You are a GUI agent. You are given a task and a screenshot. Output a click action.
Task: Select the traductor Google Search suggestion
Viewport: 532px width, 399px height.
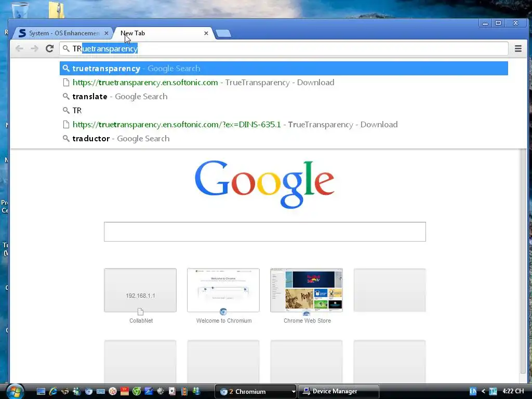[x=284, y=138]
